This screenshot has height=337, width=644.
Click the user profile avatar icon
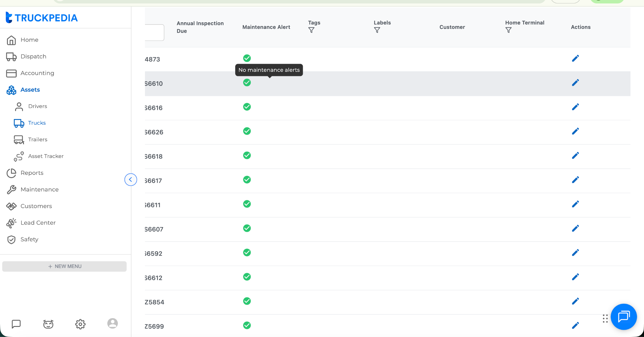coord(112,323)
